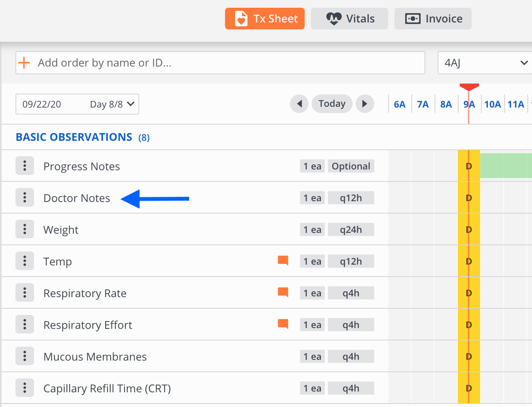Click orange comment icon on Temp row

(x=283, y=261)
